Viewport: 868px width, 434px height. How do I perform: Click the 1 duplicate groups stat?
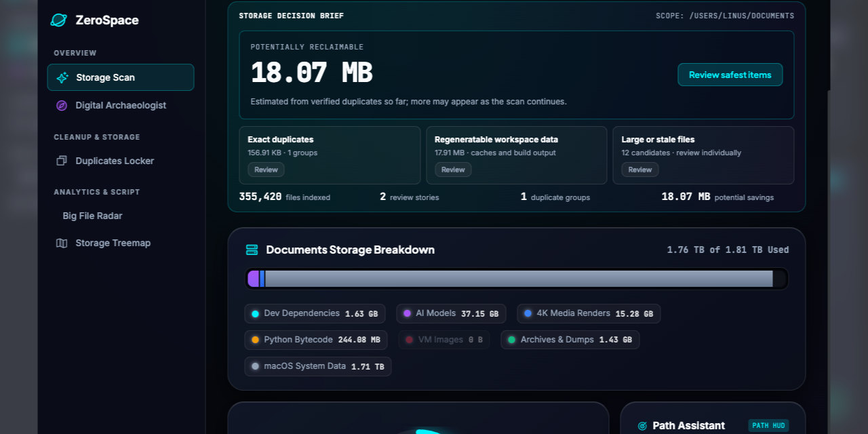coord(555,197)
